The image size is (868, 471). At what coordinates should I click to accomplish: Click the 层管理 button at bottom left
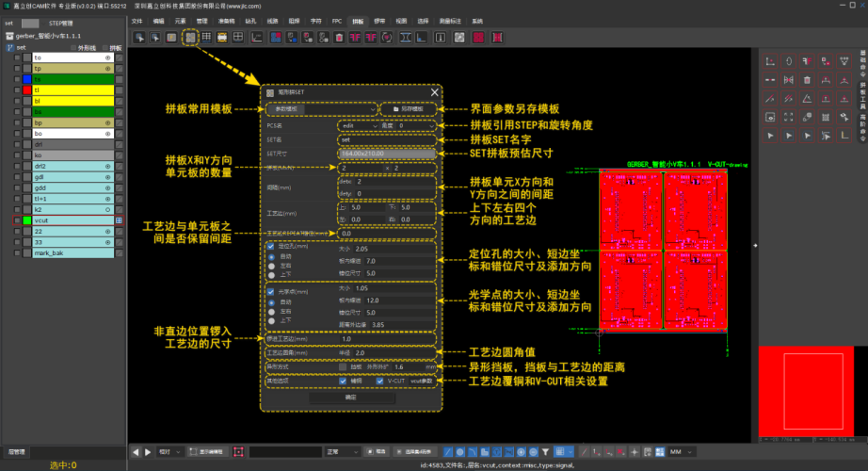17,452
